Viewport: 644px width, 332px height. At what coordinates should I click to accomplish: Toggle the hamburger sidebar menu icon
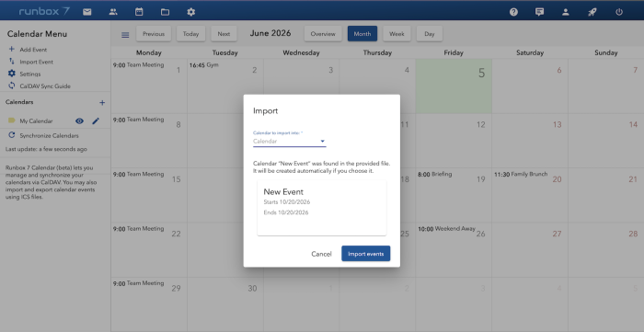125,35
